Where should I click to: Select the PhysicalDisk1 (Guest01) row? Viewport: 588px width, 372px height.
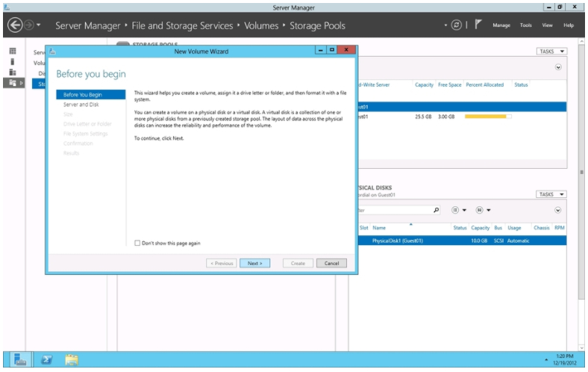pos(462,241)
